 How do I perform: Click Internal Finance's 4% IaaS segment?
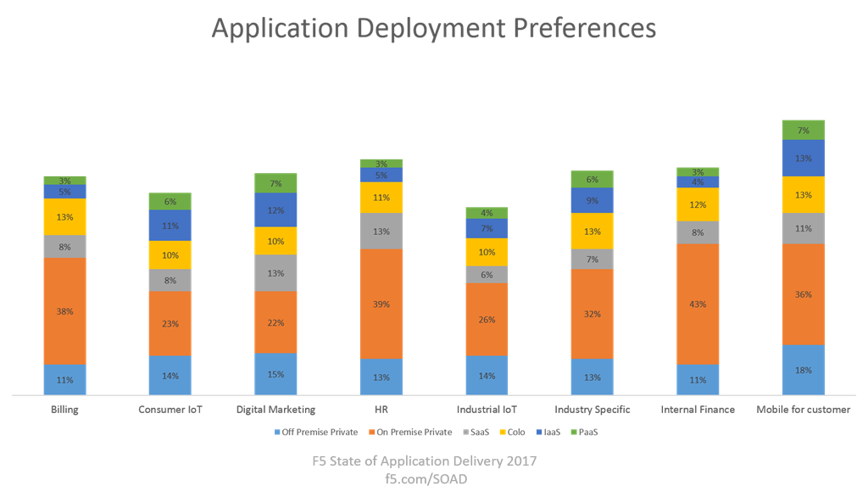(x=698, y=182)
